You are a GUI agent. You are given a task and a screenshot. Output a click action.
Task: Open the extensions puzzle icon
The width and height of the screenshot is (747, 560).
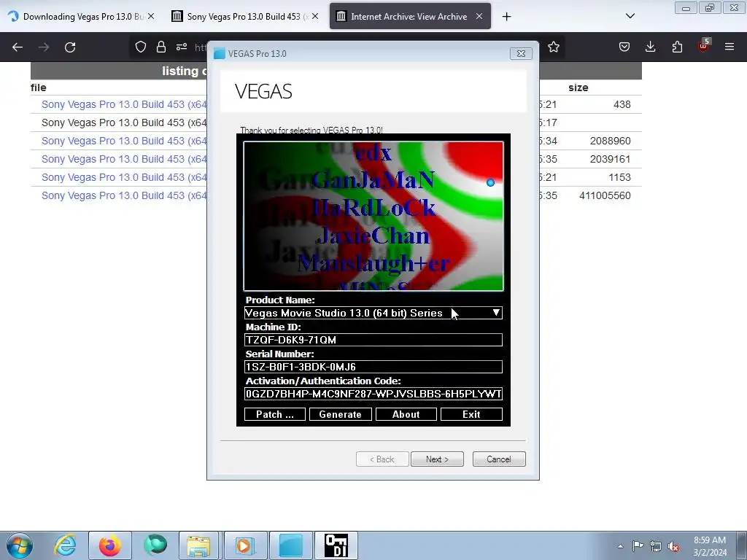[x=677, y=47]
